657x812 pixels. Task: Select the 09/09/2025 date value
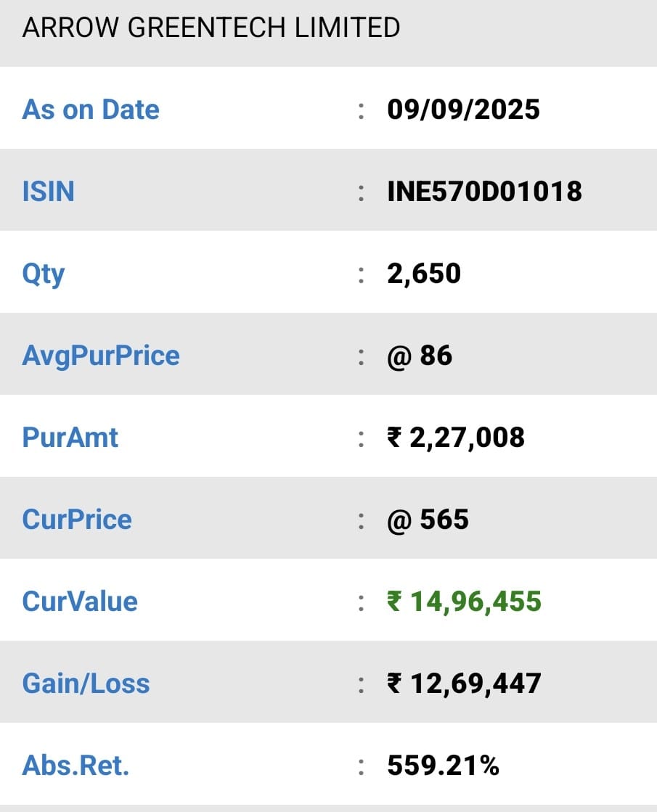(x=463, y=110)
